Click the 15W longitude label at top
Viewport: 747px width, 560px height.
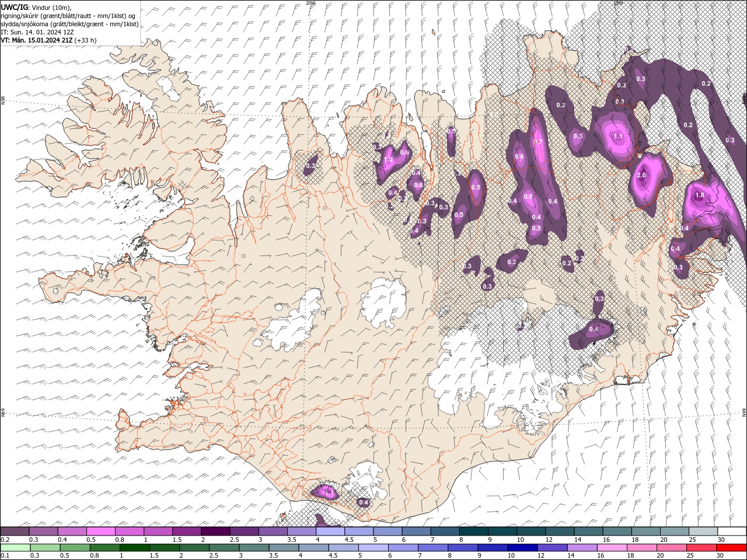pyautogui.click(x=618, y=3)
